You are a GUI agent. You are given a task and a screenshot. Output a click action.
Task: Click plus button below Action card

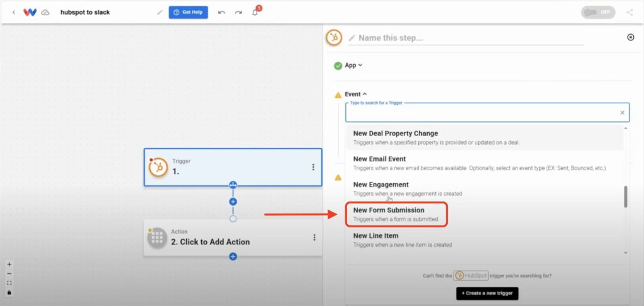233,257
